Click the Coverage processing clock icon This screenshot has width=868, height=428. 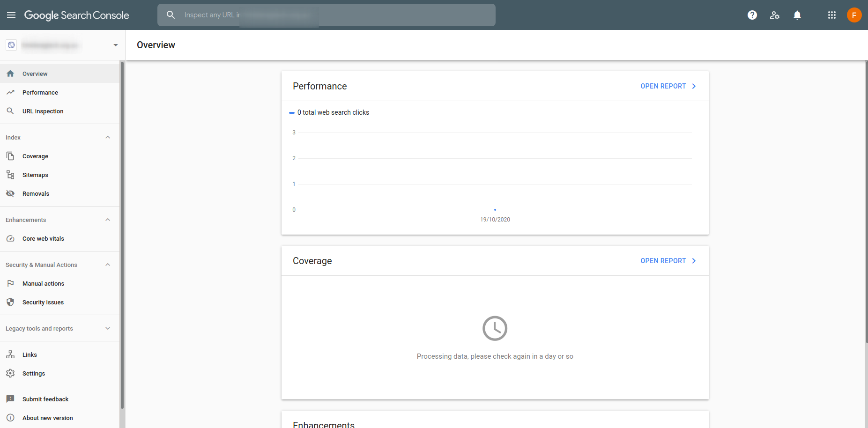[x=495, y=328]
